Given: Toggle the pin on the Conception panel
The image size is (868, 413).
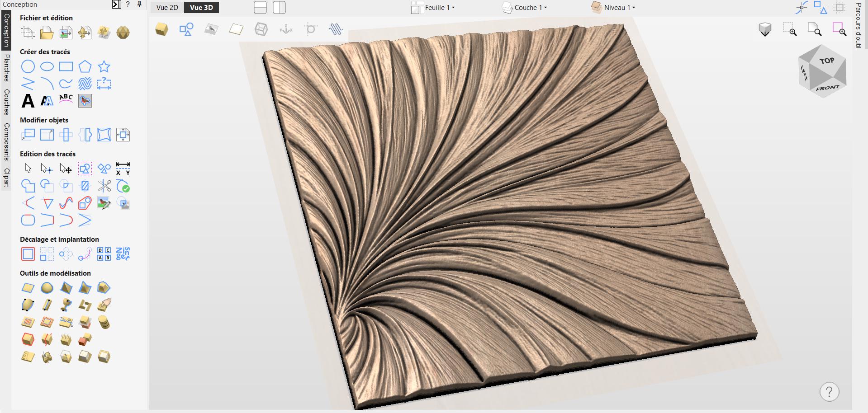Looking at the screenshot, I should (139, 4).
